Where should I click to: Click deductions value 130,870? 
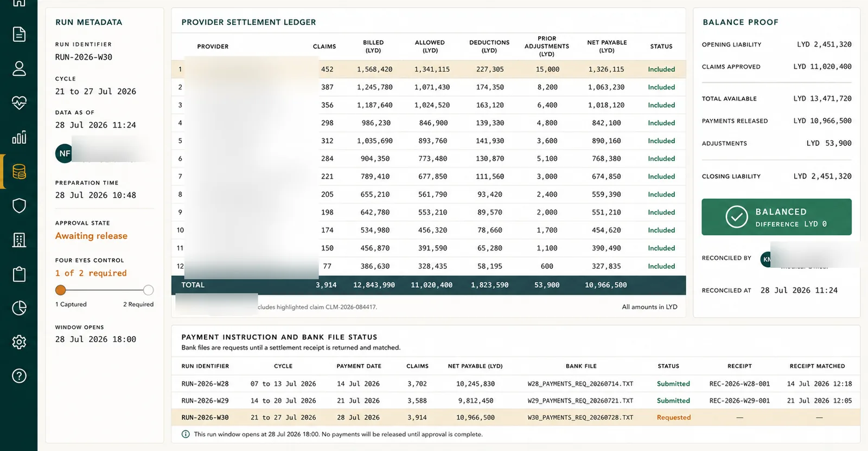pos(490,159)
